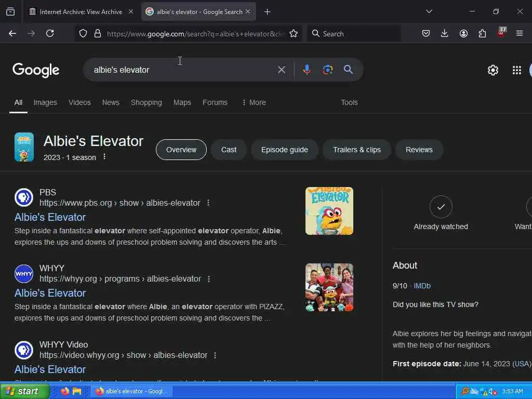The height and width of the screenshot is (399, 532).
Task: Open Google quick settings gear
Action: [x=493, y=70]
